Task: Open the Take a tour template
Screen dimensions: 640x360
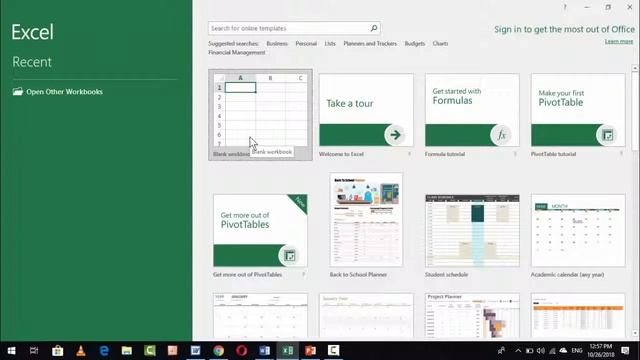Action: 366,110
